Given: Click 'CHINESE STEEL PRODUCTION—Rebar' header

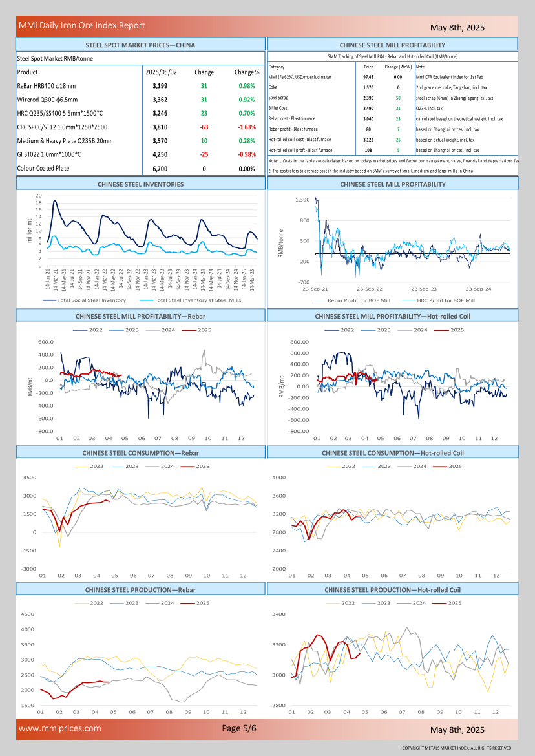Looking at the screenshot, I should [140, 590].
